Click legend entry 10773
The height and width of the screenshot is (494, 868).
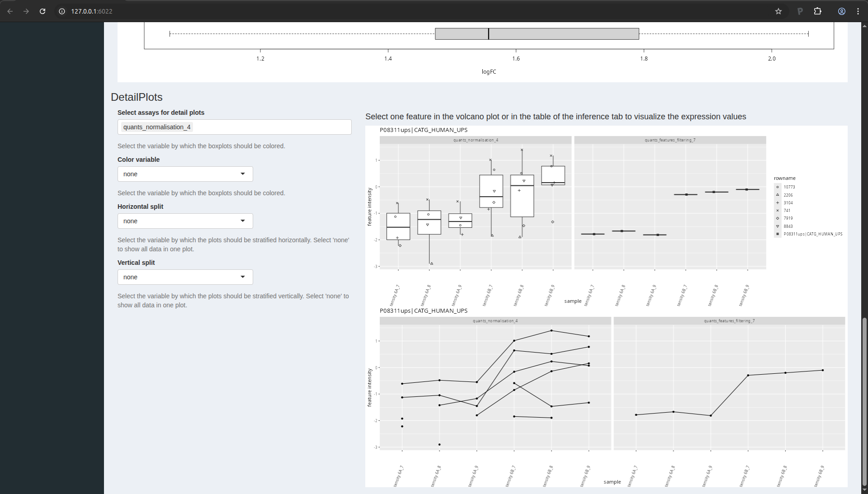point(785,187)
